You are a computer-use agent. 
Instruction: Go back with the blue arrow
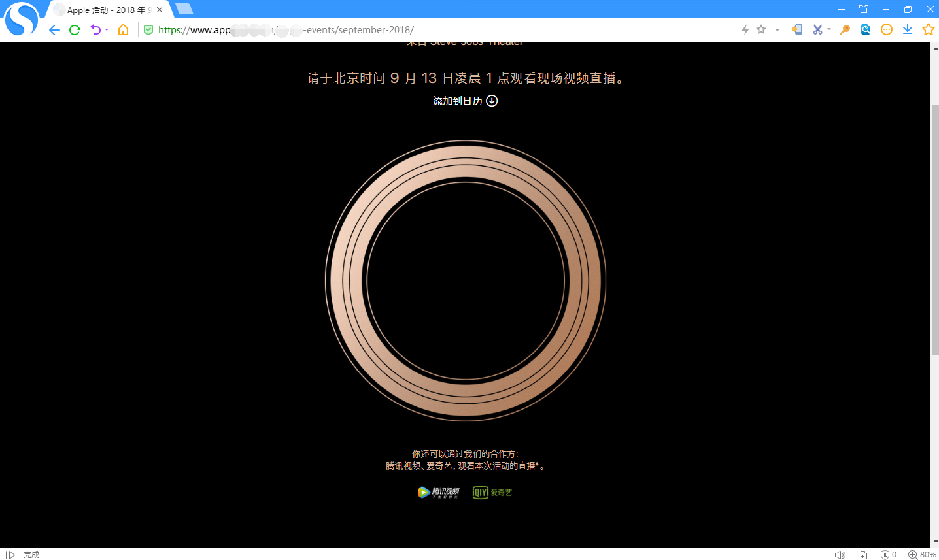pos(54,30)
